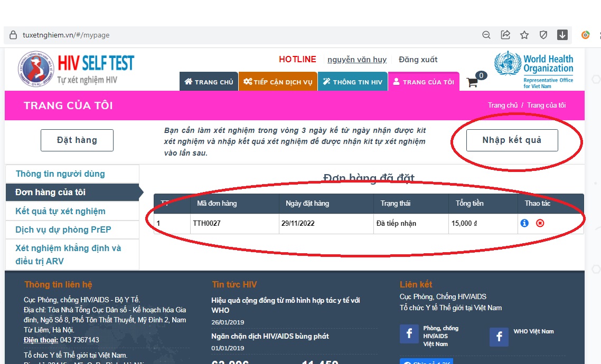Click the browser address bar URL
601x364 pixels.
point(66,35)
